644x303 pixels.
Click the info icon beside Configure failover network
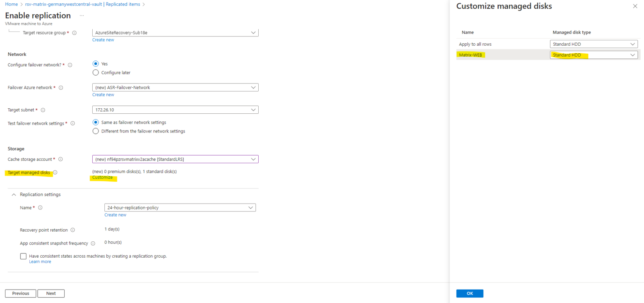(x=70, y=65)
